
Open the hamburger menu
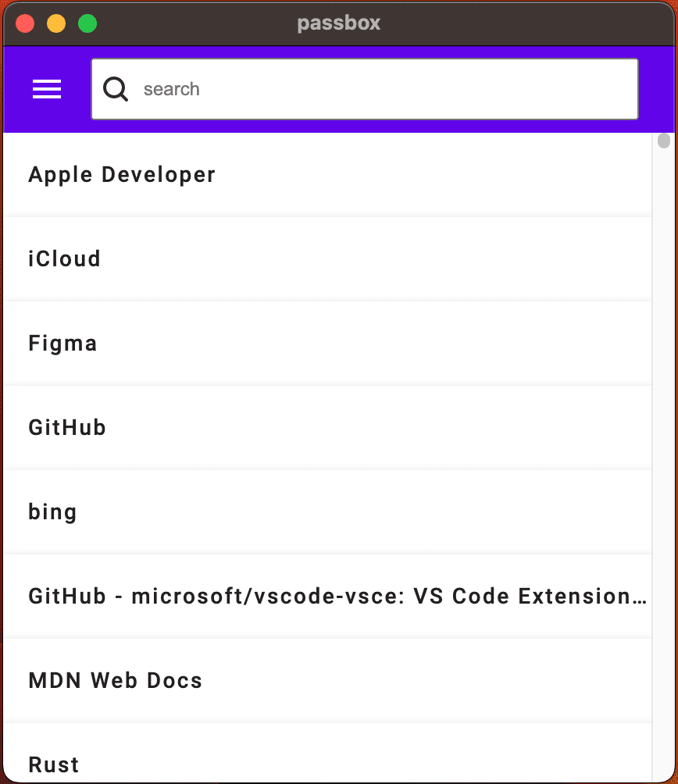(x=47, y=89)
